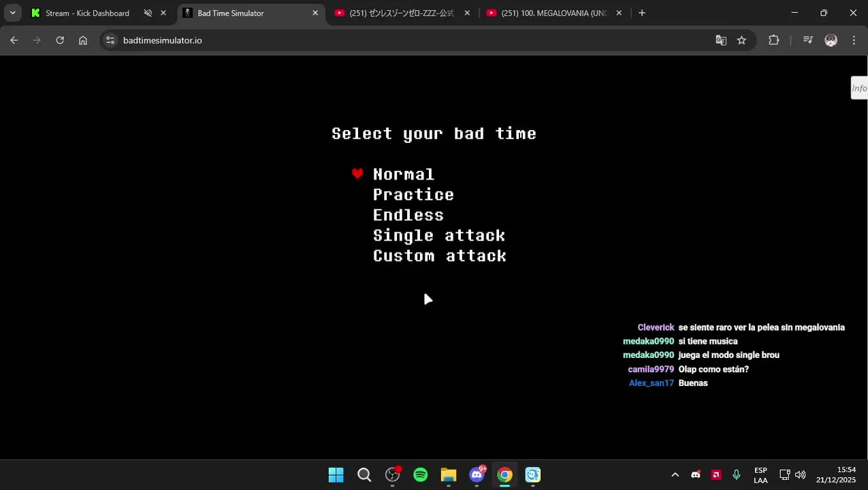Open Windows Search from taskbar
The height and width of the screenshot is (490, 868).
(x=364, y=474)
